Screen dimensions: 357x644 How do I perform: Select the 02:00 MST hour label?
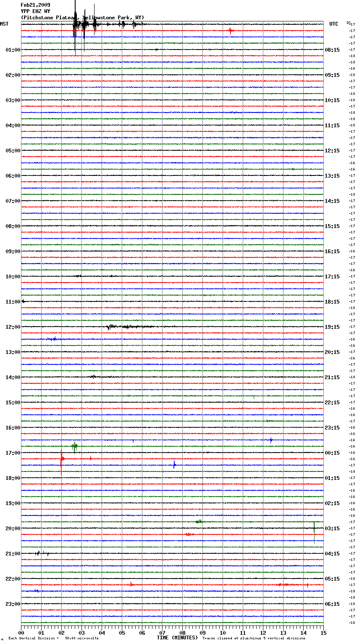pyautogui.click(x=13, y=75)
